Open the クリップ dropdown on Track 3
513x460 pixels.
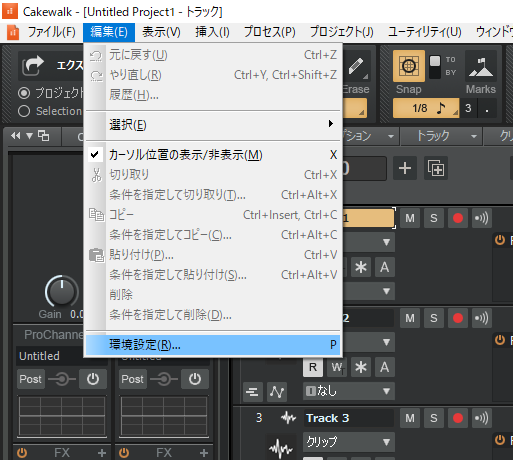coord(349,442)
